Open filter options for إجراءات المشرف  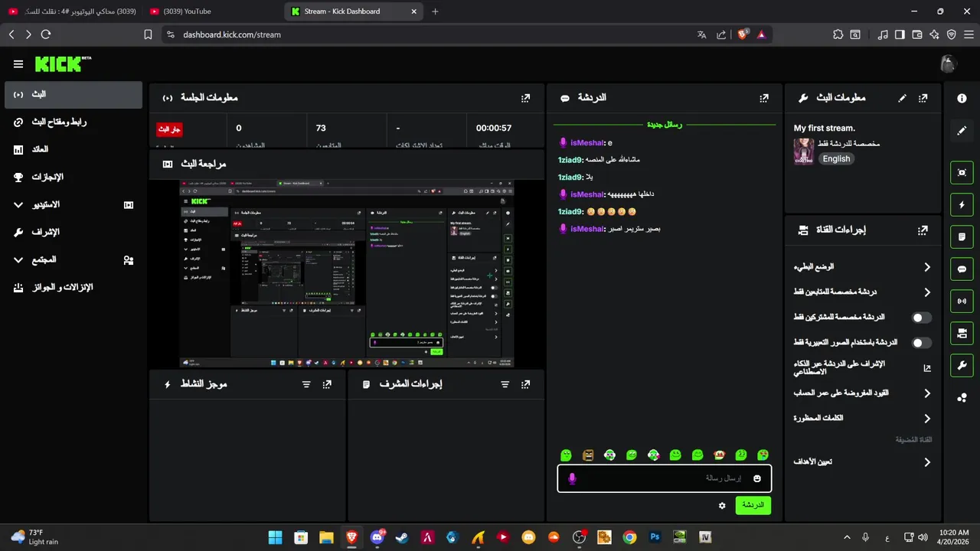click(505, 384)
